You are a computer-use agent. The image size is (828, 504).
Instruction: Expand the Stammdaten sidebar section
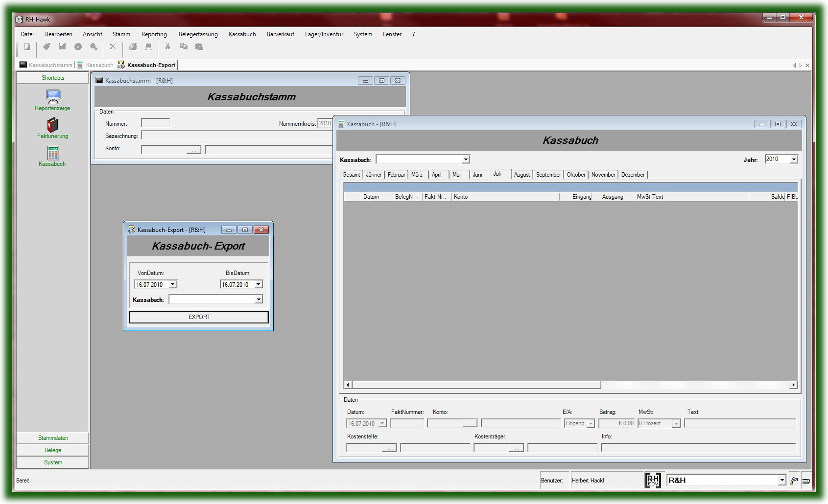click(x=53, y=438)
